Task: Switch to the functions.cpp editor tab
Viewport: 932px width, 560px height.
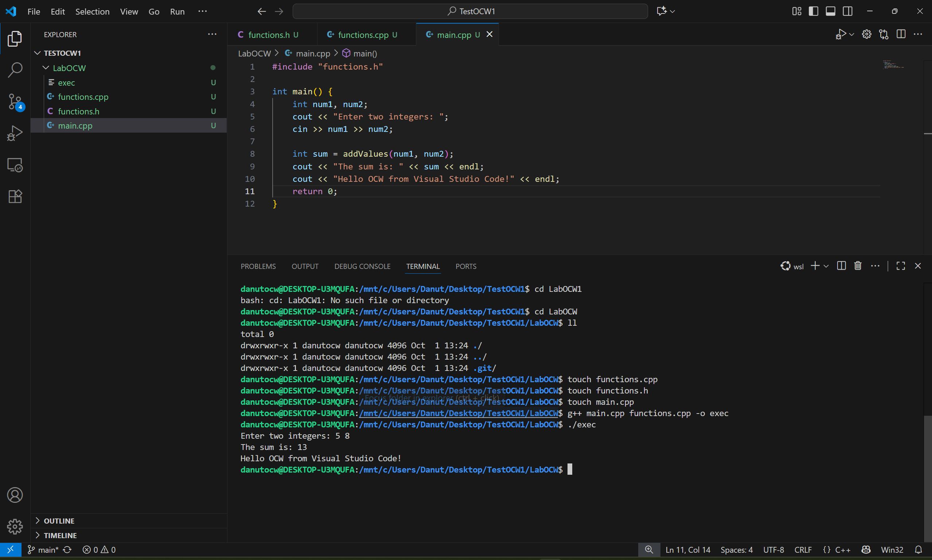Action: [363, 35]
